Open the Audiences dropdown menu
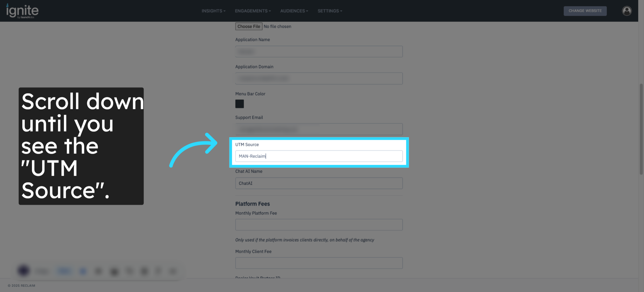This screenshot has height=292, width=644. coord(294,11)
